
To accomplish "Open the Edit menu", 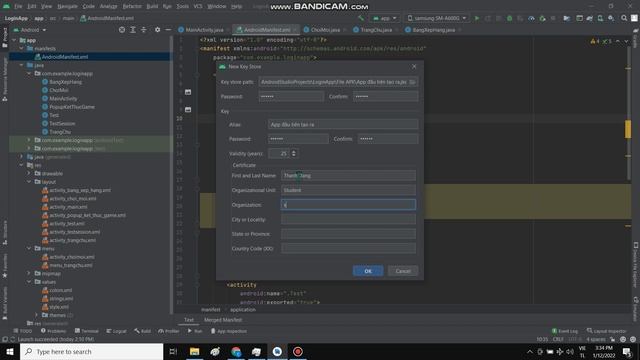I will point(32,7).
